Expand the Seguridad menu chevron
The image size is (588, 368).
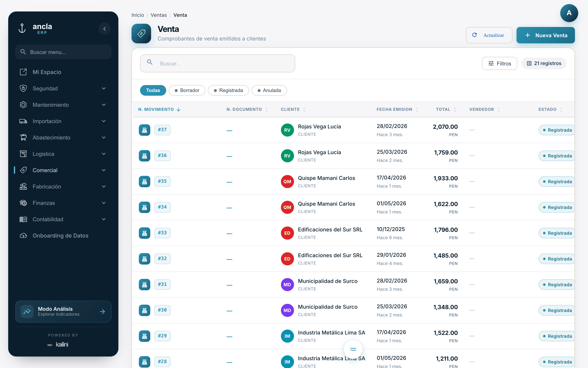coord(104,88)
